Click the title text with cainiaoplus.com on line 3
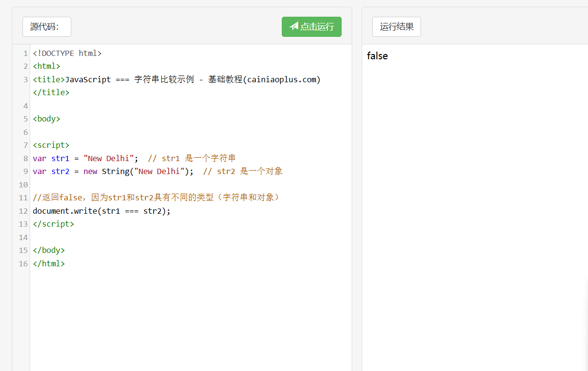This screenshot has height=371, width=588. (193, 79)
